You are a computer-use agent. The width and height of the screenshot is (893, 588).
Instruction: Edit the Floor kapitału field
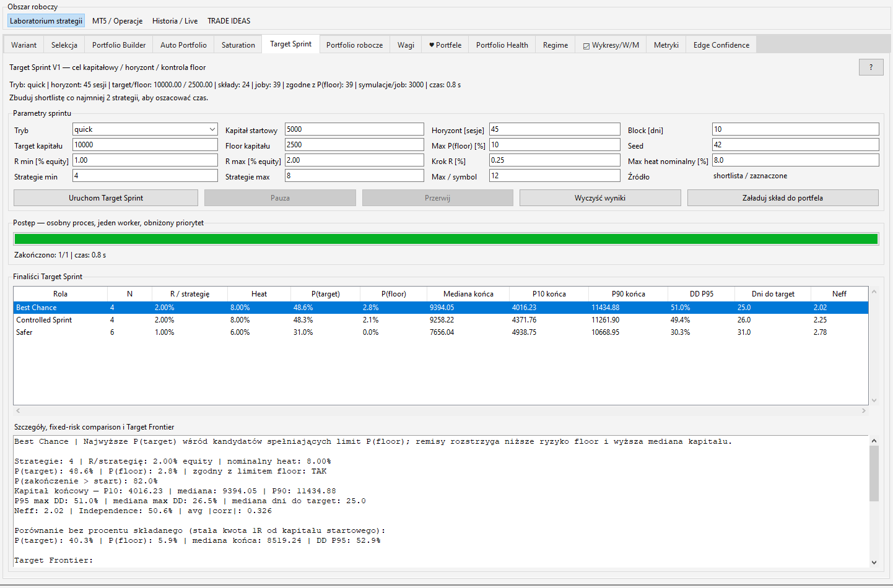354,145
